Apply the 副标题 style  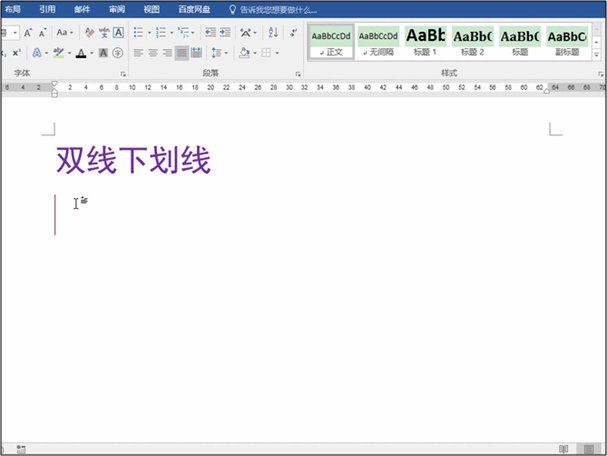(567, 42)
